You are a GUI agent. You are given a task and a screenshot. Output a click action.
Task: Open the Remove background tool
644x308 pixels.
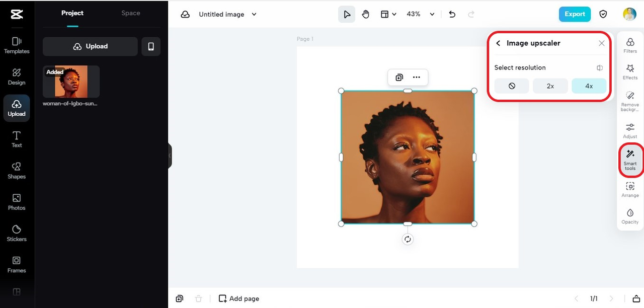click(x=630, y=101)
